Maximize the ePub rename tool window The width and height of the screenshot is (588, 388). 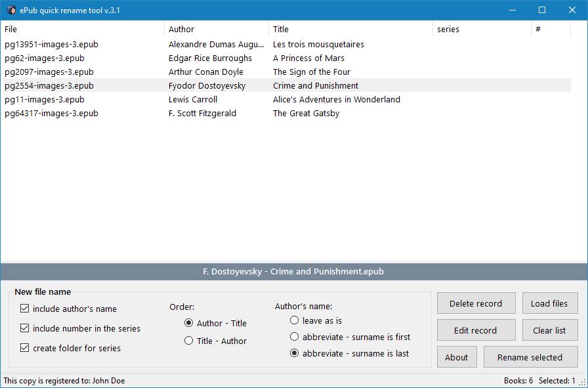(542, 10)
